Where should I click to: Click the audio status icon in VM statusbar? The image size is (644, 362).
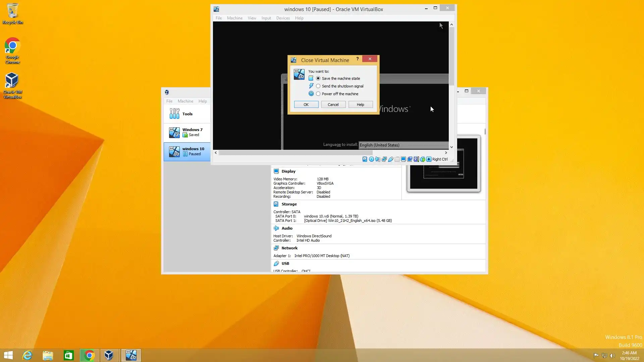[378, 159]
